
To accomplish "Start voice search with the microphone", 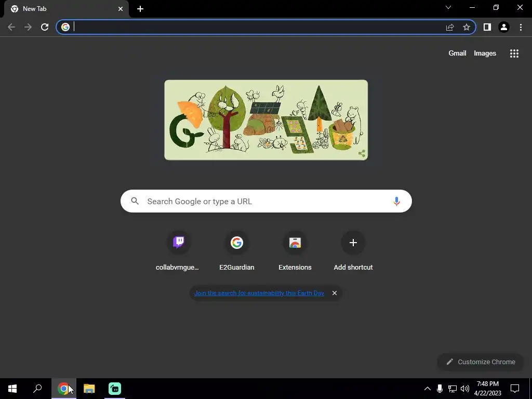I will point(396,201).
